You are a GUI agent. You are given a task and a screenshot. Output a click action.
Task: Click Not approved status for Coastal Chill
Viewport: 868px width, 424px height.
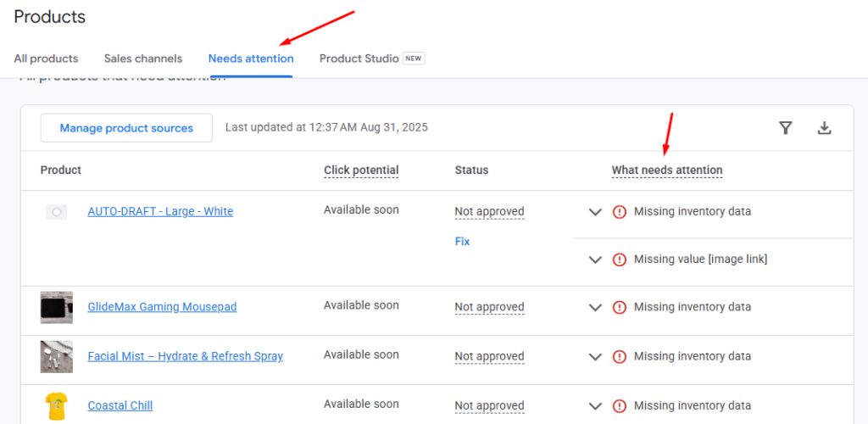click(489, 405)
